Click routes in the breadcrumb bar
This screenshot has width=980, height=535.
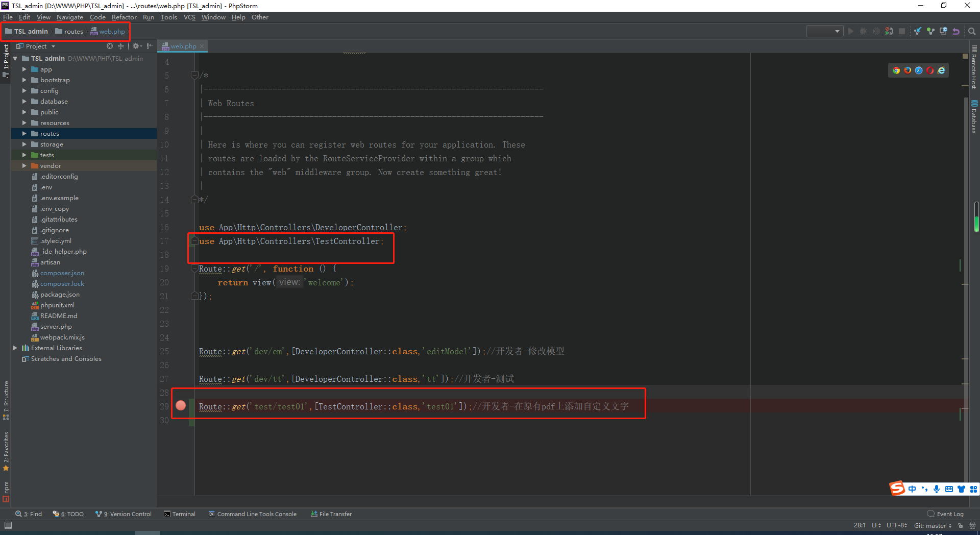(73, 31)
